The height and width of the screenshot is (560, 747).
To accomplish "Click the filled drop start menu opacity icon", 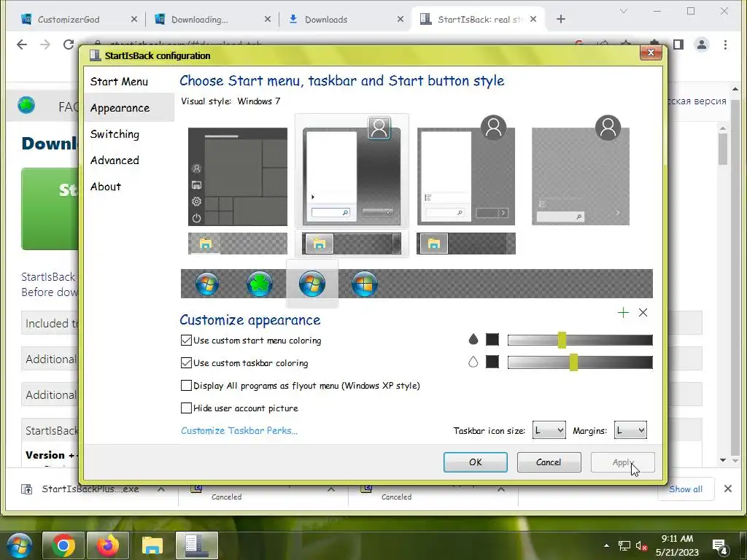I will pyautogui.click(x=473, y=340).
